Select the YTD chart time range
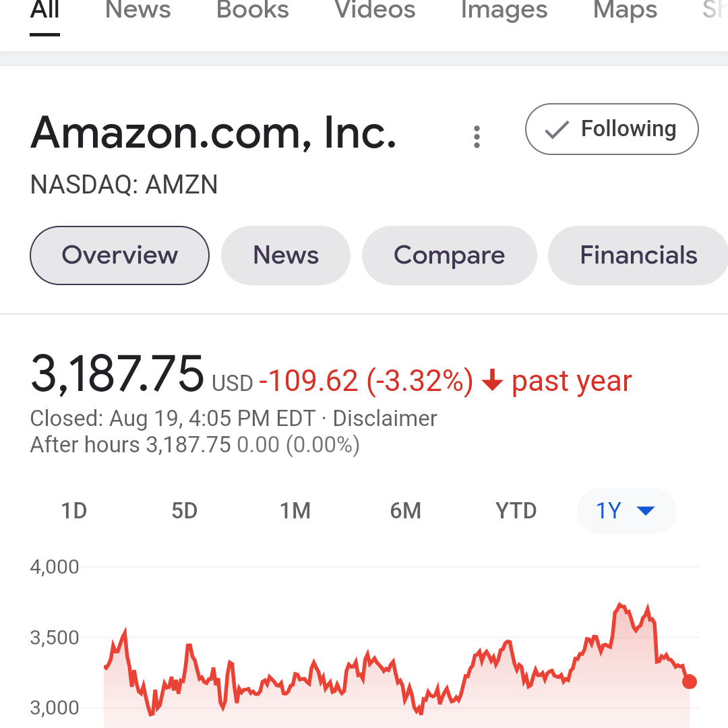This screenshot has width=728, height=728. [516, 511]
